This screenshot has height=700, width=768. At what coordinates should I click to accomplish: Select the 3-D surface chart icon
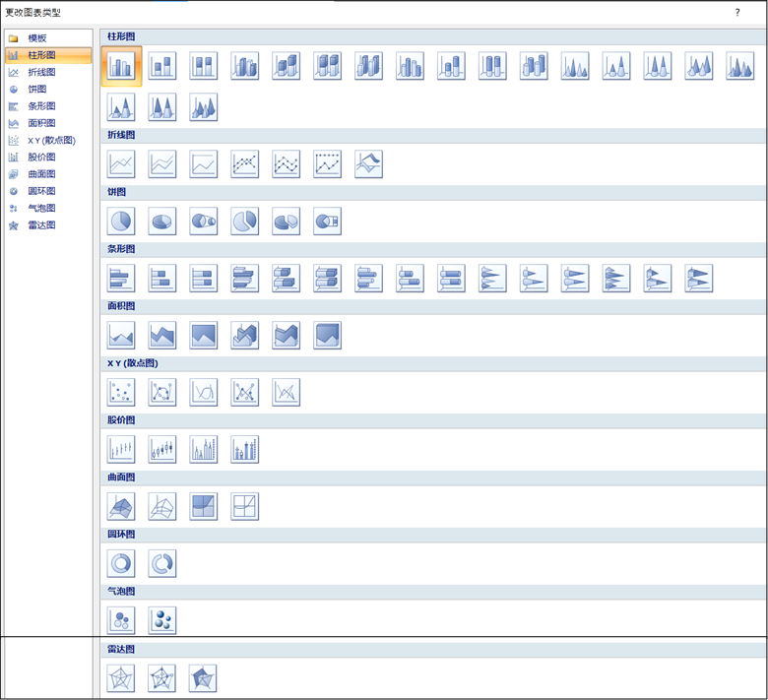121,506
